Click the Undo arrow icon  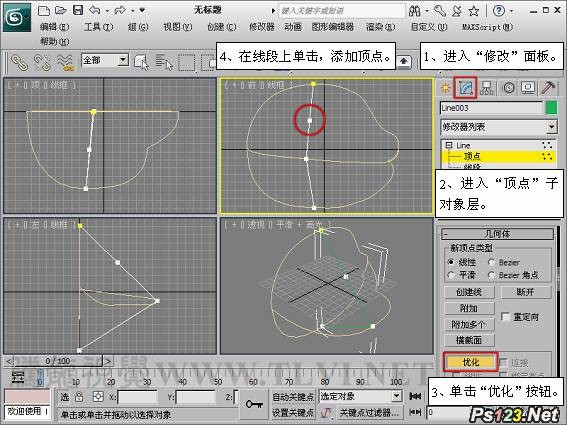click(95, 10)
